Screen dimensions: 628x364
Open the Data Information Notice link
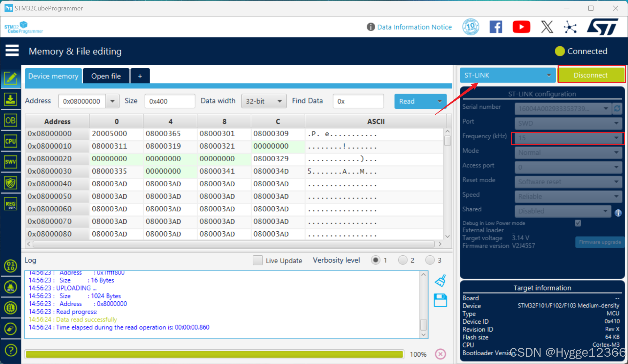414,27
